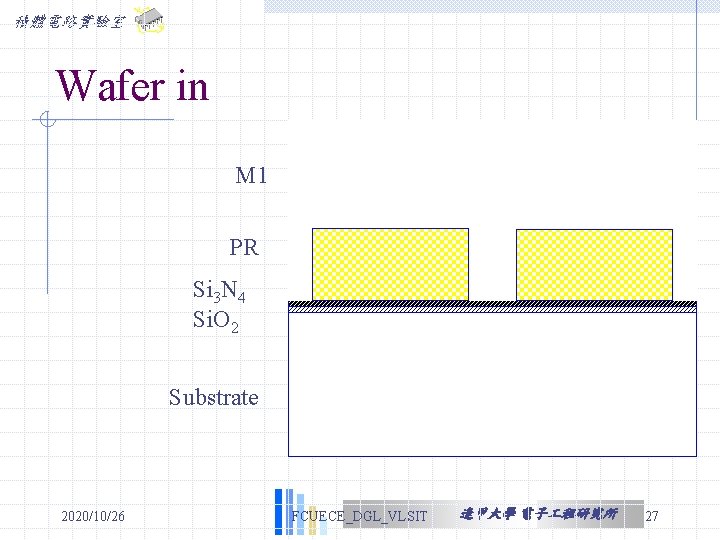This screenshot has height=540, width=720.
Task: Click the date 2020/10/26 in footer
Action: tap(93, 516)
